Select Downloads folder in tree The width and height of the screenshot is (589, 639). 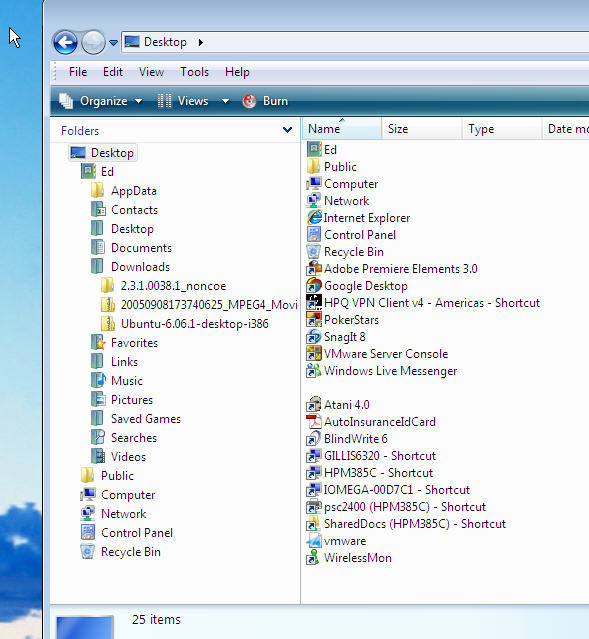tap(130, 267)
